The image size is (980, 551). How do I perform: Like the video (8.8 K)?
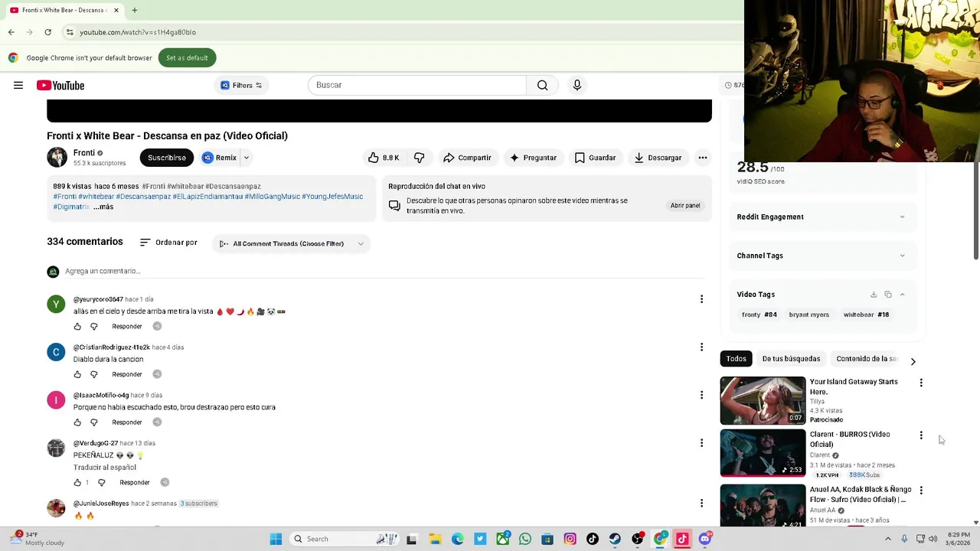point(383,158)
